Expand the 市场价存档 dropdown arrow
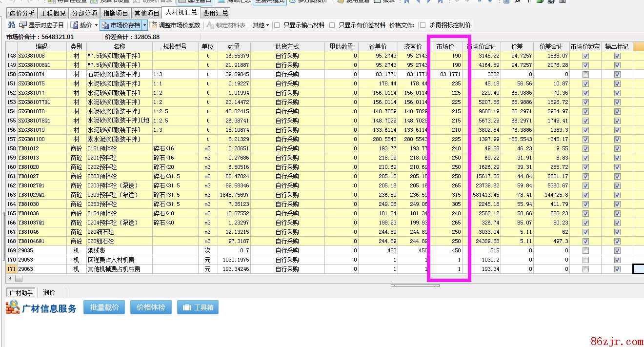This screenshot has width=644, height=347. click(x=145, y=25)
